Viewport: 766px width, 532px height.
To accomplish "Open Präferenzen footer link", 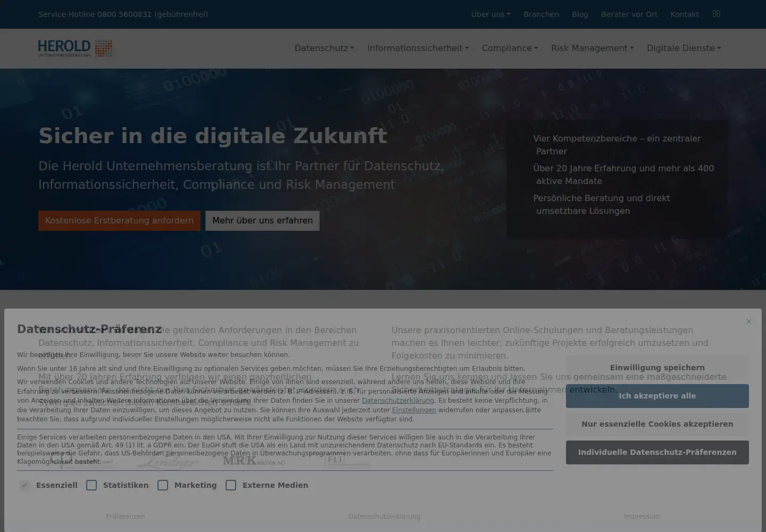I will [125, 517].
